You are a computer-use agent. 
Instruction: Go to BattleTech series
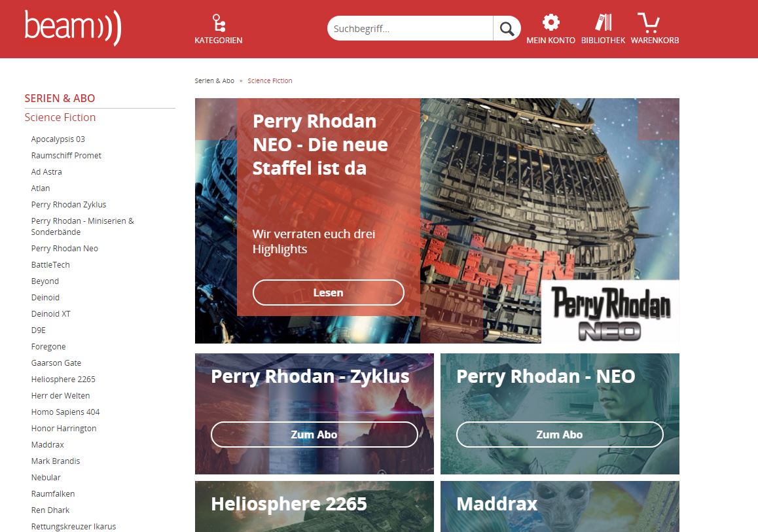(x=50, y=265)
